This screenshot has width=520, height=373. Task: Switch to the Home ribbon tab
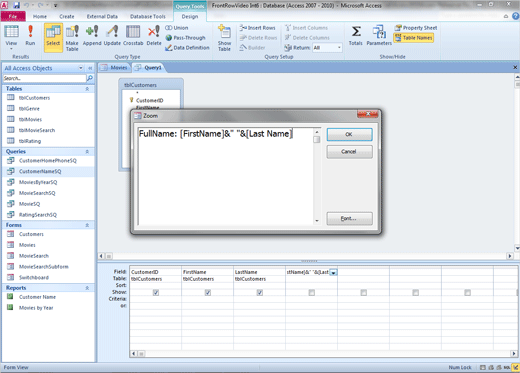(40, 16)
